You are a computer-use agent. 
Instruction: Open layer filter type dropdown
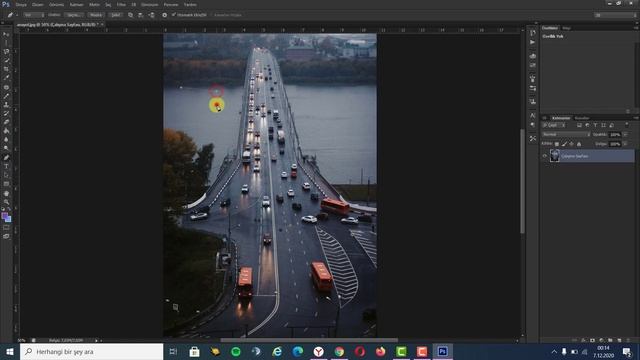point(554,125)
